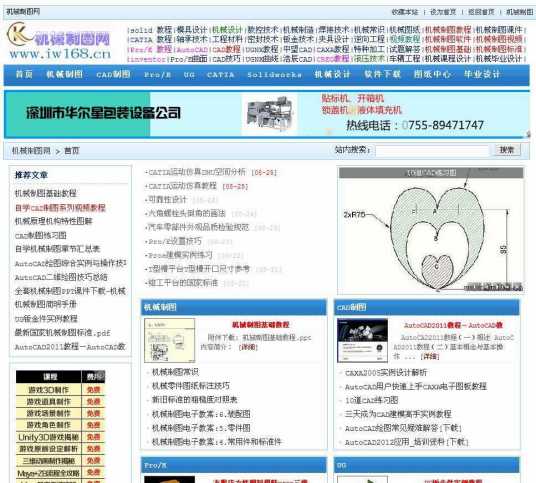Click the 机械制图基础教程 thumbnail image
The image size is (536, 483).
point(170,340)
